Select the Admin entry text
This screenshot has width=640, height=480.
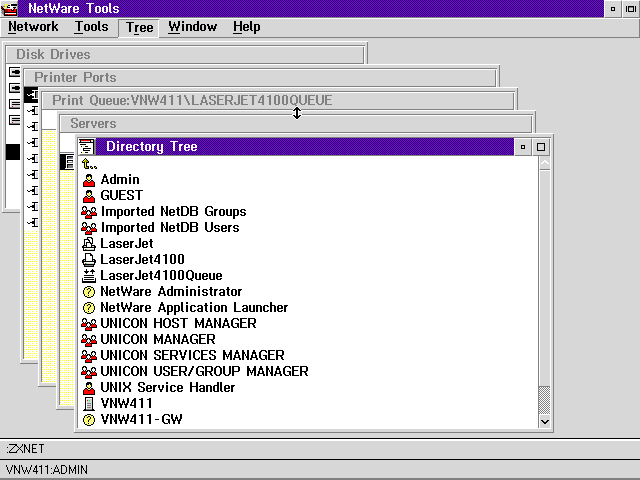pyautogui.click(x=120, y=180)
